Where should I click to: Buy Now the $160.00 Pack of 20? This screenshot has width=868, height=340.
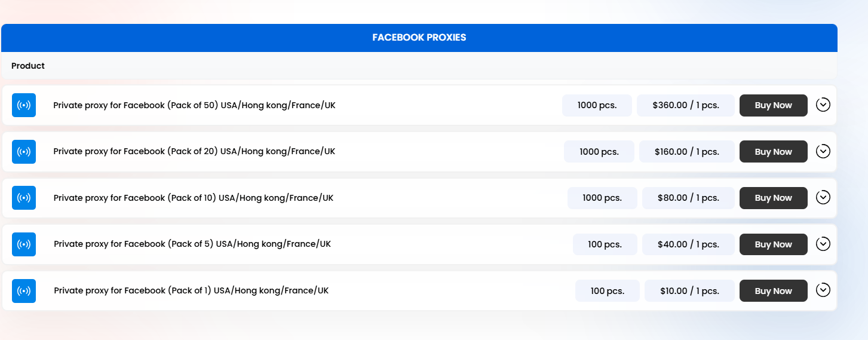pos(774,152)
